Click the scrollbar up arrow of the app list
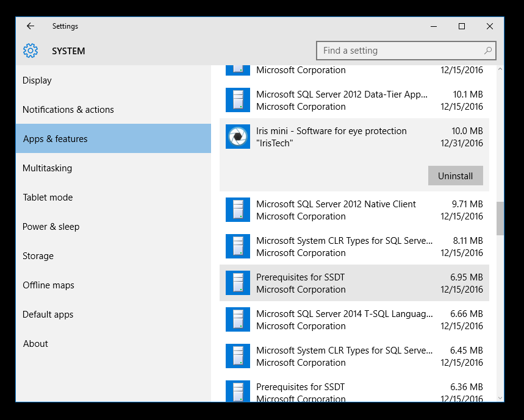 [500, 69]
